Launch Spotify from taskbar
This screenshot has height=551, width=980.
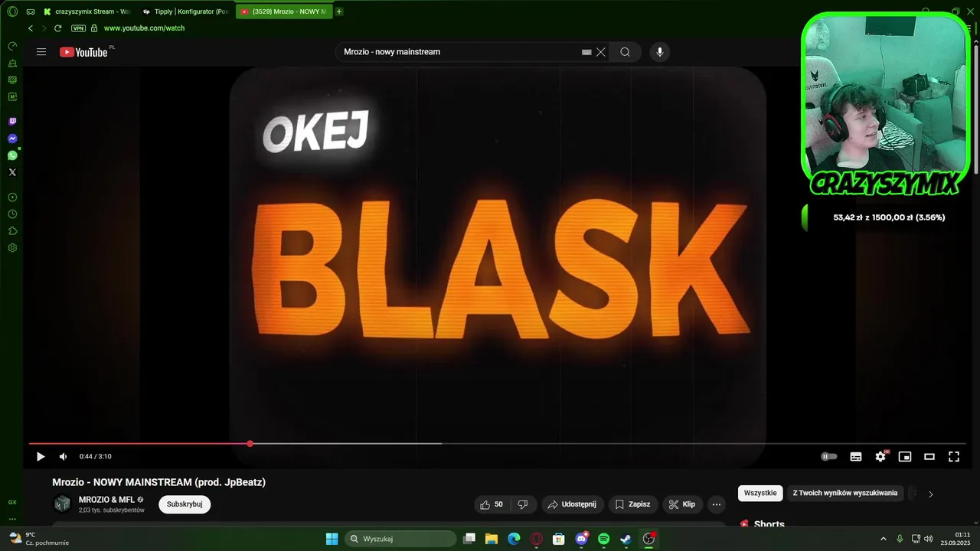pos(603,539)
